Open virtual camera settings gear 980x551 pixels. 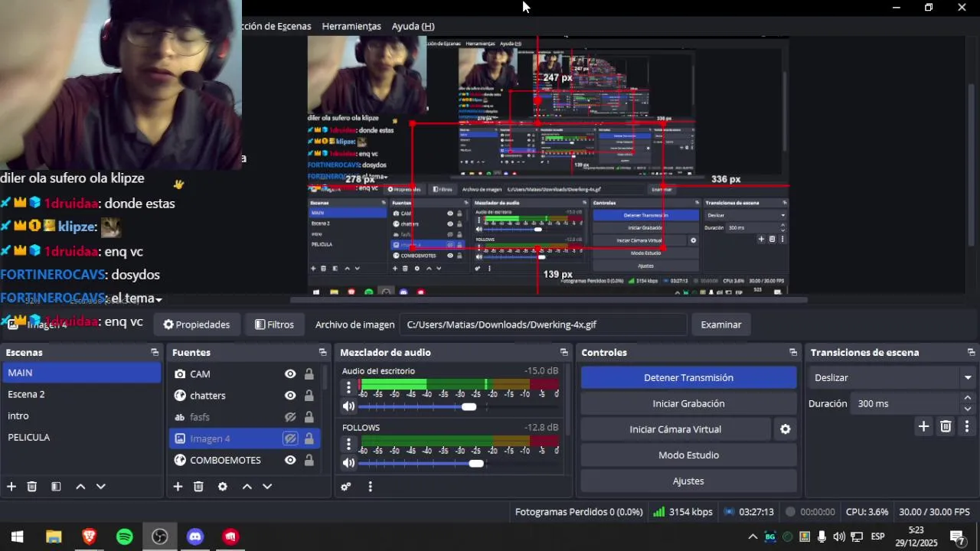(x=785, y=429)
